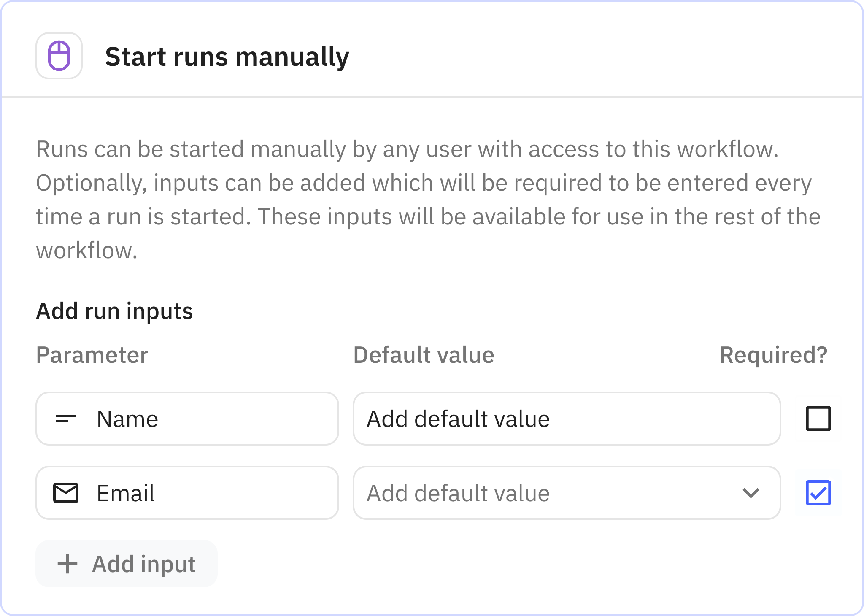This screenshot has height=616, width=864.
Task: Uncheck the Required checkbox for Email
Action: pyautogui.click(x=818, y=493)
